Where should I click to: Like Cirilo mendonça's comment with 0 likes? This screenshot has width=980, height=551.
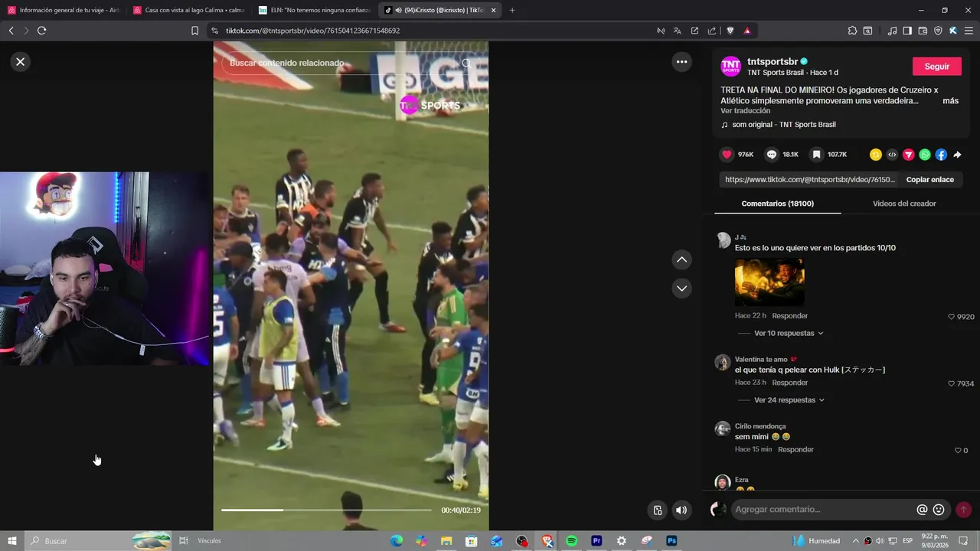pyautogui.click(x=957, y=451)
